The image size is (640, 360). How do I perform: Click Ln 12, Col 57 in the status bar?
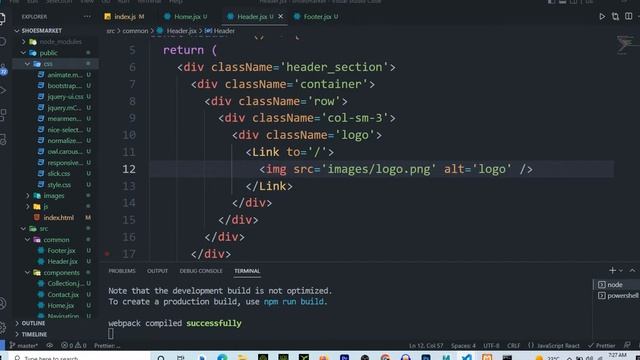pyautogui.click(x=426, y=346)
